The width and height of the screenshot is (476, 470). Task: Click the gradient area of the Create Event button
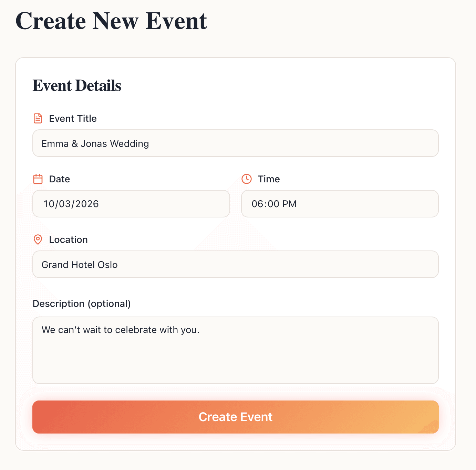235,417
